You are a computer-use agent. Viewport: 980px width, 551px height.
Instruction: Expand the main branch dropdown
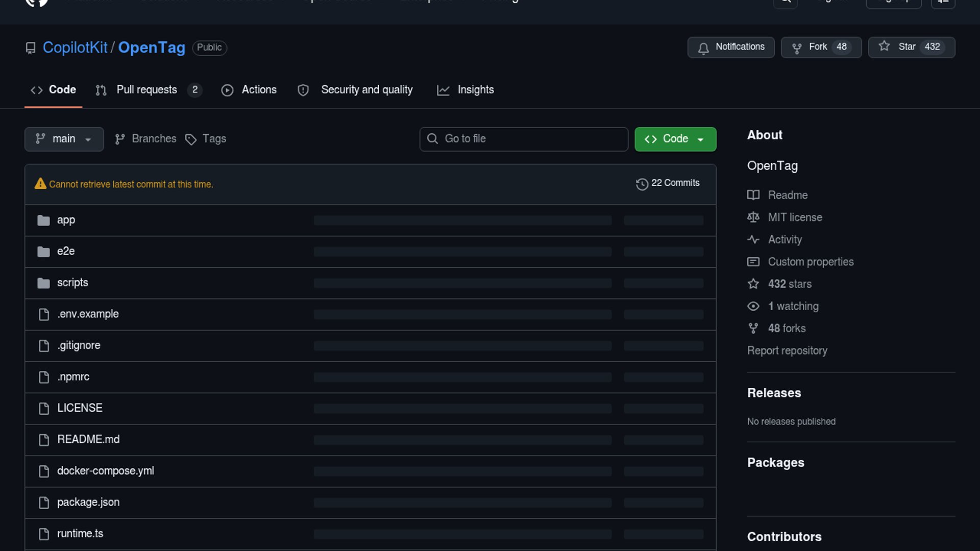point(64,139)
